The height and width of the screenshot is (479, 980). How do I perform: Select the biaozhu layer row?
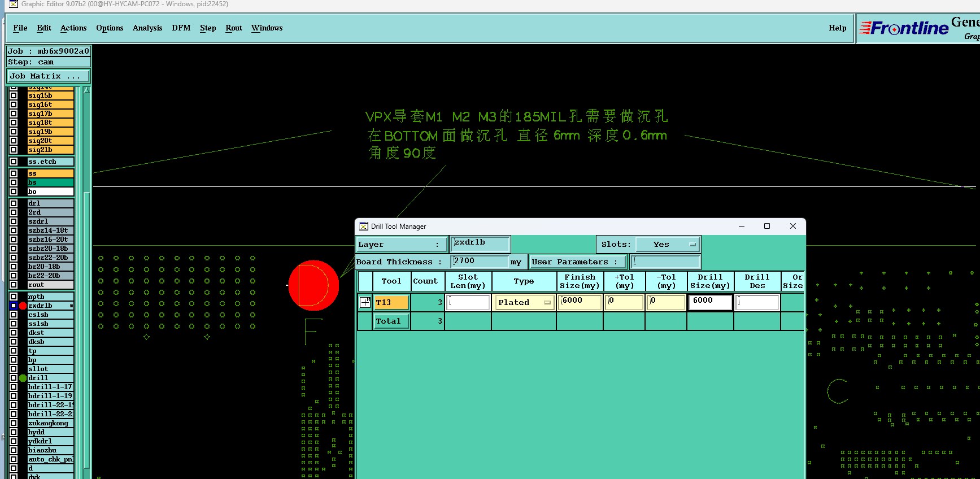point(51,450)
